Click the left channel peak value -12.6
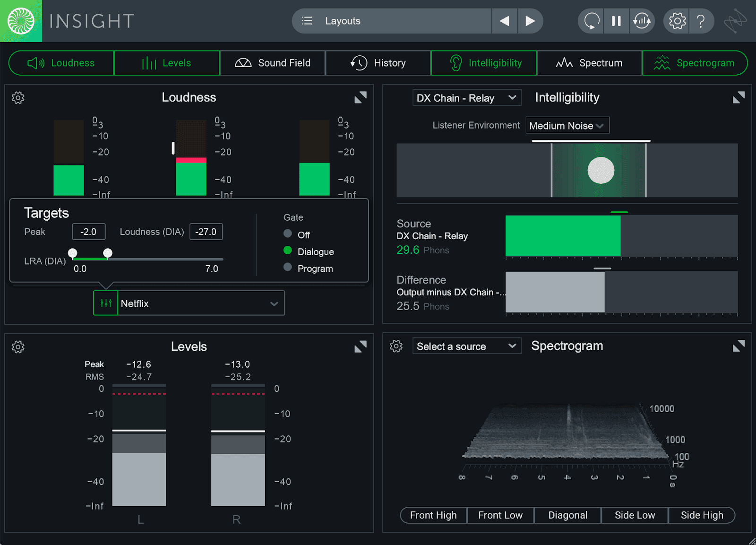756x545 pixels. tap(139, 364)
